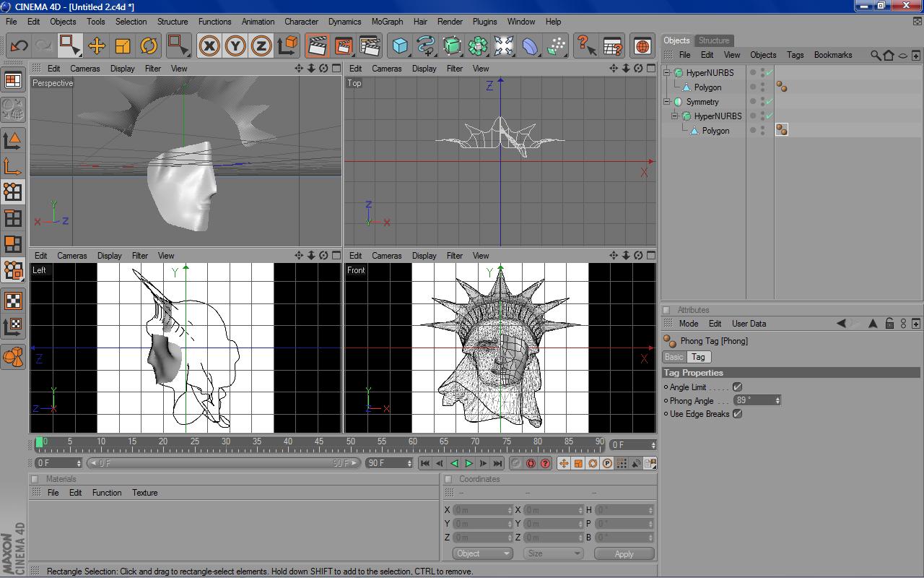Toggle the top HyperNURBS green enable checkmark

coord(770,73)
